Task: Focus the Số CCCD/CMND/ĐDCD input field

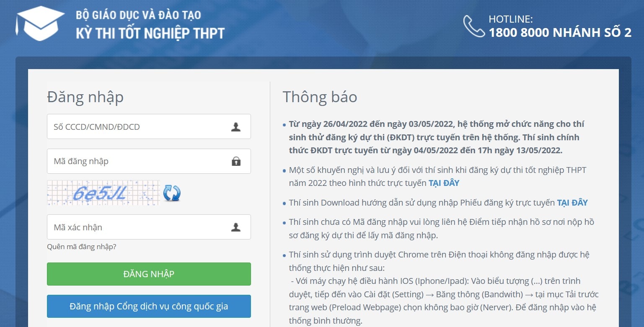Action: pyautogui.click(x=149, y=126)
